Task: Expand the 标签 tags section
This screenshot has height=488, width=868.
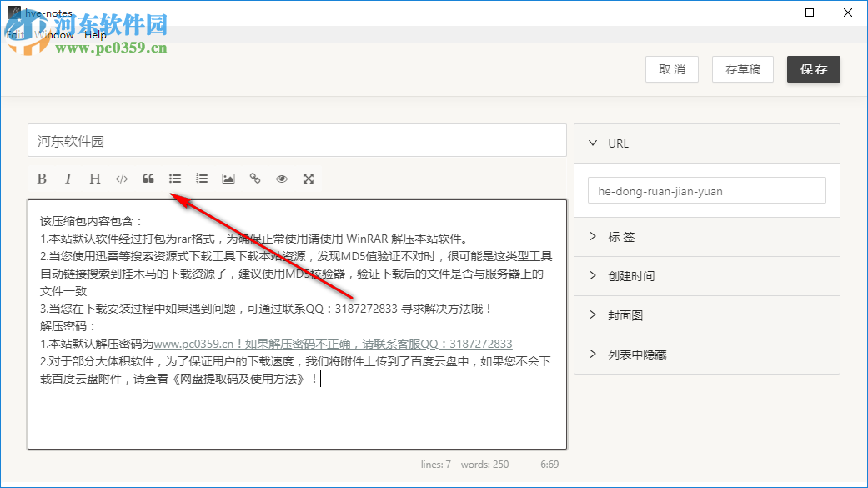Action: pyautogui.click(x=707, y=237)
